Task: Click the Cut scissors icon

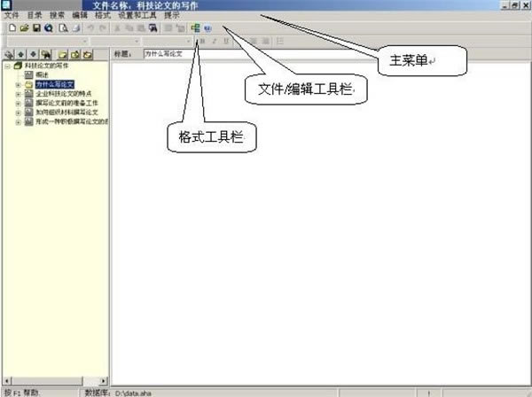Action: [x=117, y=27]
